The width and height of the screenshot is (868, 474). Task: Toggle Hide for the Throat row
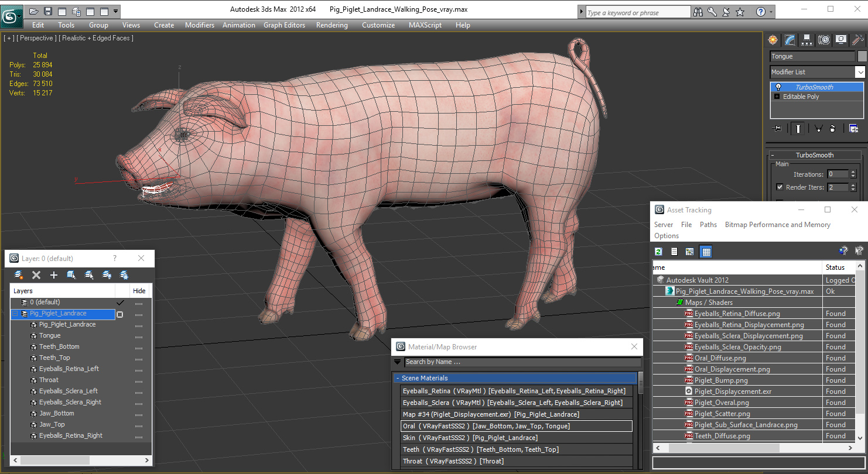coord(139,381)
